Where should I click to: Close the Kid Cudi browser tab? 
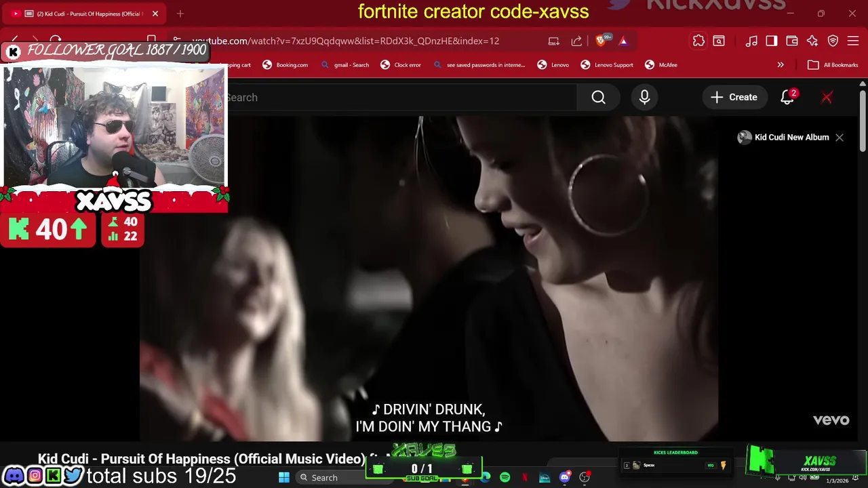[x=155, y=14]
